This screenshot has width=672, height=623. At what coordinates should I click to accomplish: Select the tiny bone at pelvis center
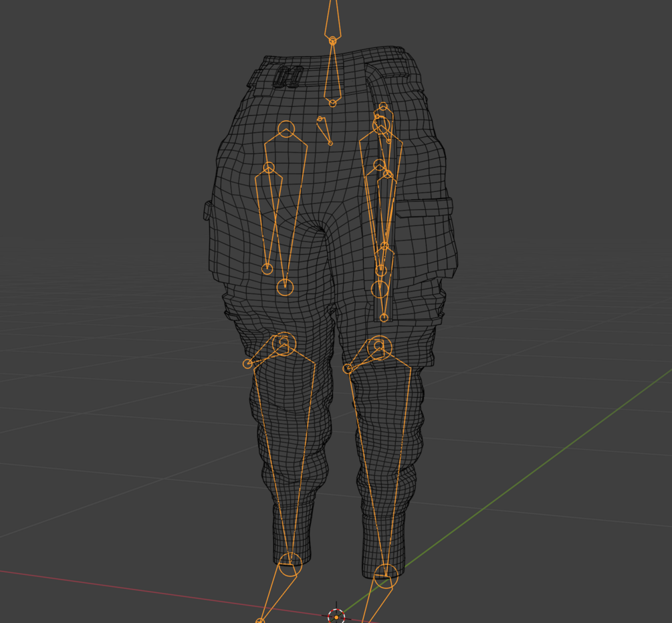[x=324, y=131]
